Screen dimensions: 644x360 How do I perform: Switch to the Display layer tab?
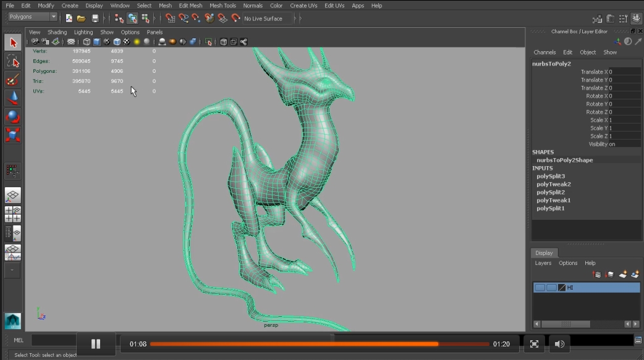point(544,253)
